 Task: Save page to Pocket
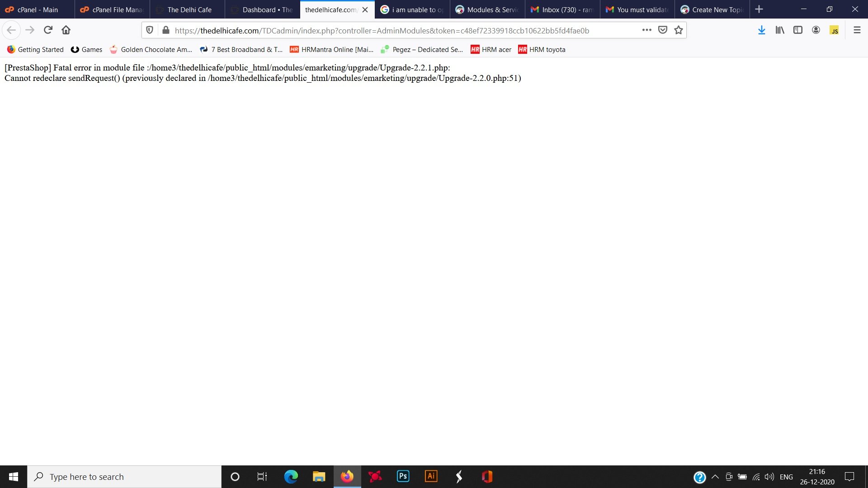(x=662, y=30)
